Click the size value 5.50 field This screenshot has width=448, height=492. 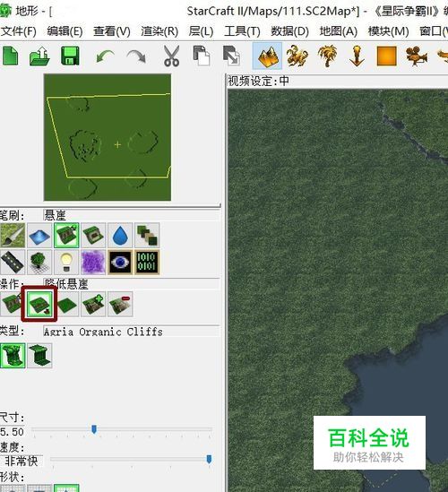click(12, 432)
